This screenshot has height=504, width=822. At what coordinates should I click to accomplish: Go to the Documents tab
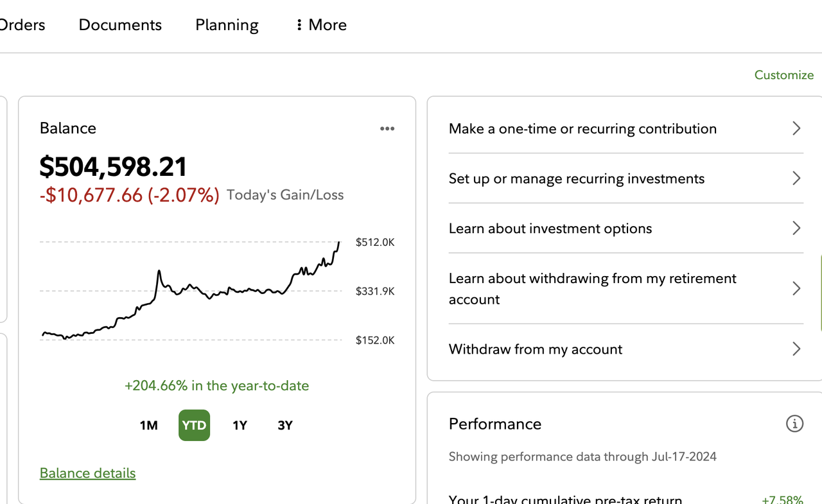(x=120, y=25)
